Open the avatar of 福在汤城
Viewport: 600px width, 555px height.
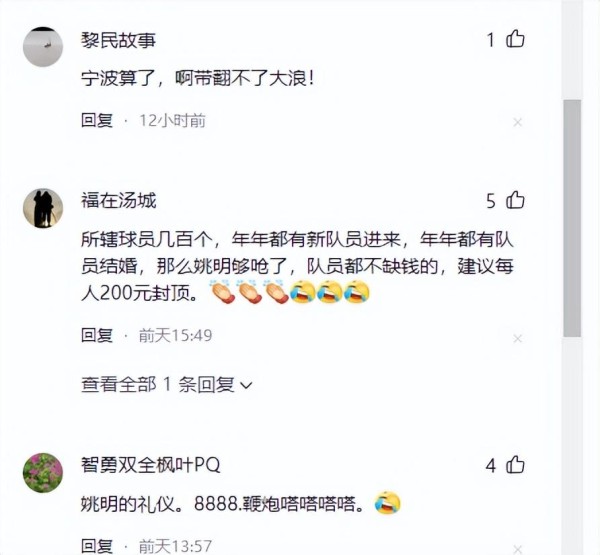pyautogui.click(x=43, y=208)
